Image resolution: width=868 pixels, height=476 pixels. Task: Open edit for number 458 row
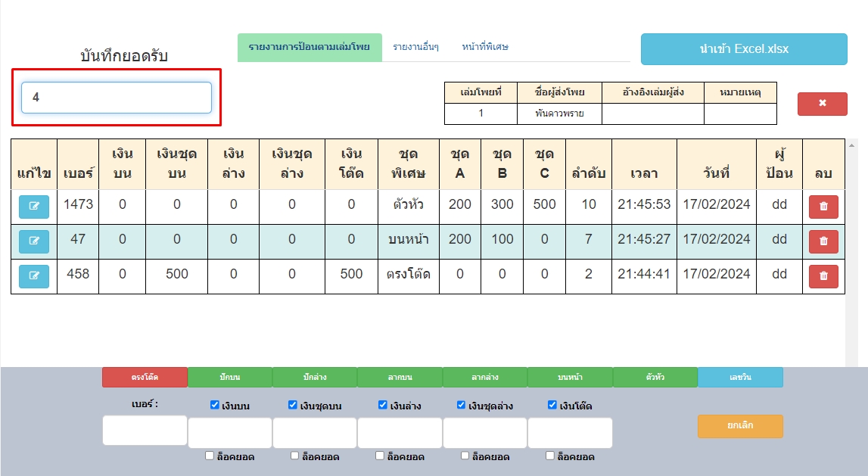coord(34,276)
